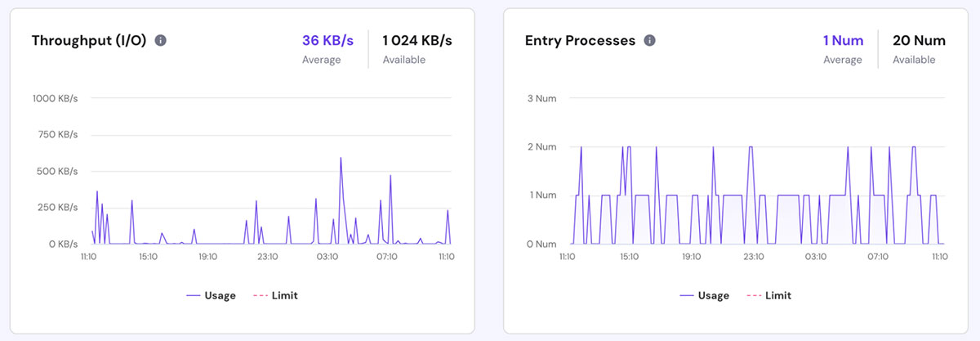Click the 03:10 time label under Throughput chart
Screen dimensions: 980x341
click(x=327, y=257)
